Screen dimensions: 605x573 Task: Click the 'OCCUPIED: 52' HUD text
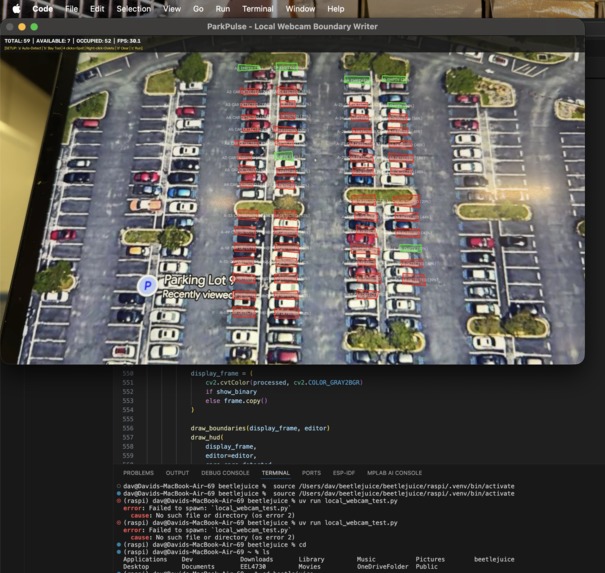click(x=93, y=41)
